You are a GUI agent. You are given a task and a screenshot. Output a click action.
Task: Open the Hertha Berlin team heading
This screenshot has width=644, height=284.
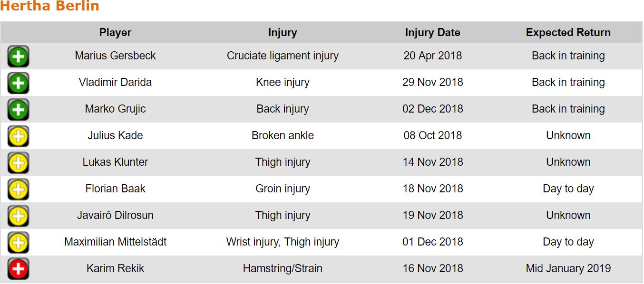49,6
